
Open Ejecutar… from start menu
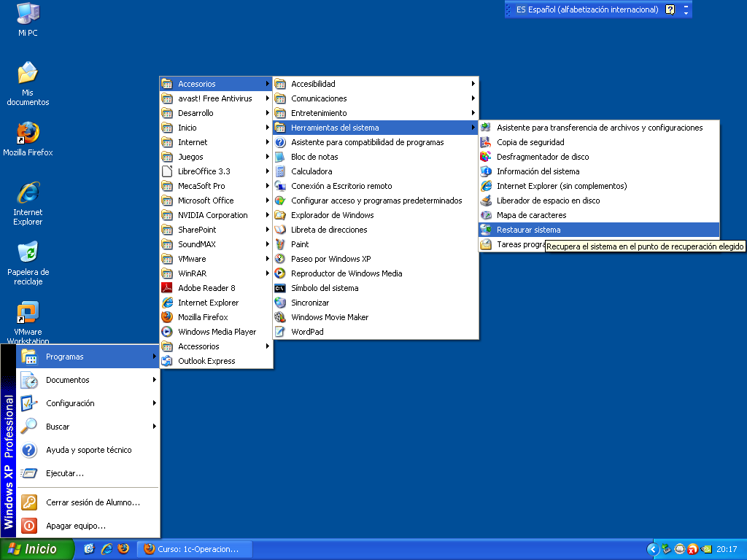(x=88, y=473)
